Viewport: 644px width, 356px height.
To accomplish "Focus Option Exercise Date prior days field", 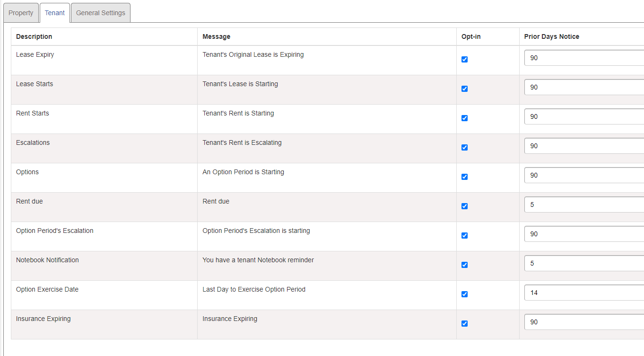I will pos(584,293).
